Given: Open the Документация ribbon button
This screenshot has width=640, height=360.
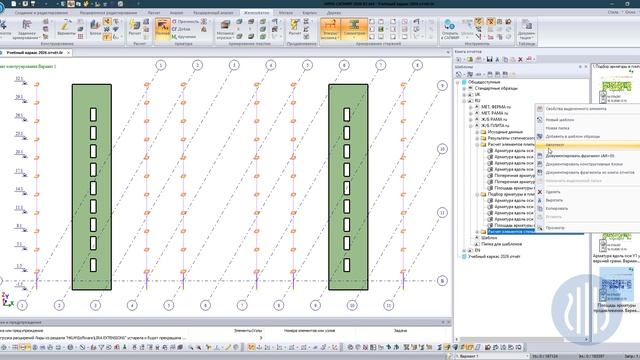Looking at the screenshot, I should (527, 29).
